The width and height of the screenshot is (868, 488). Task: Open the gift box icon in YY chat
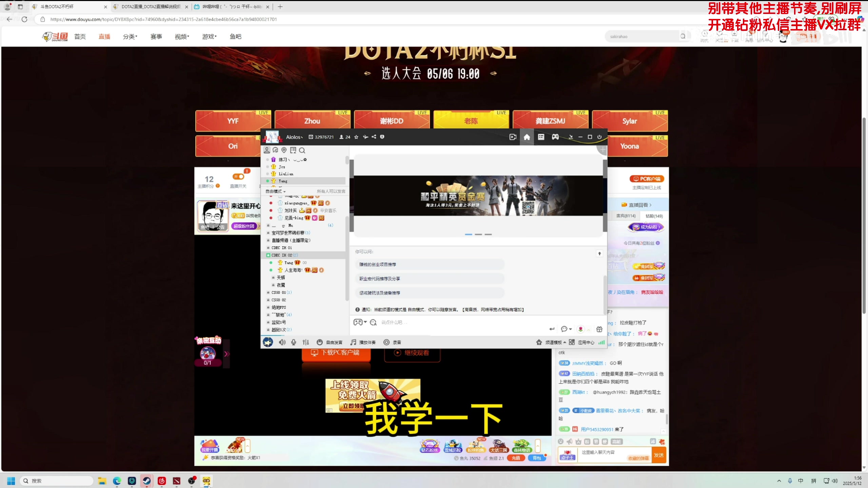(x=599, y=329)
